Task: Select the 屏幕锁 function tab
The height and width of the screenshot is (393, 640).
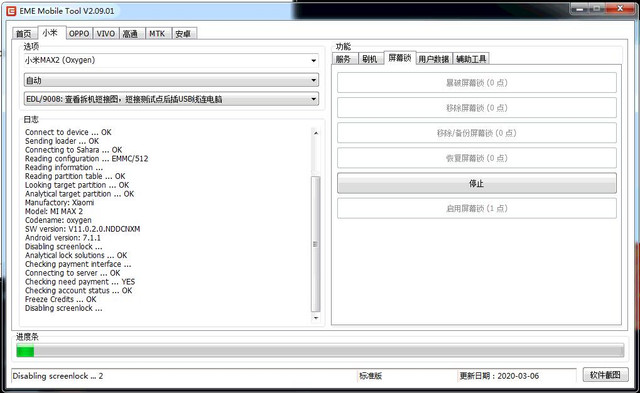Action: pos(400,58)
